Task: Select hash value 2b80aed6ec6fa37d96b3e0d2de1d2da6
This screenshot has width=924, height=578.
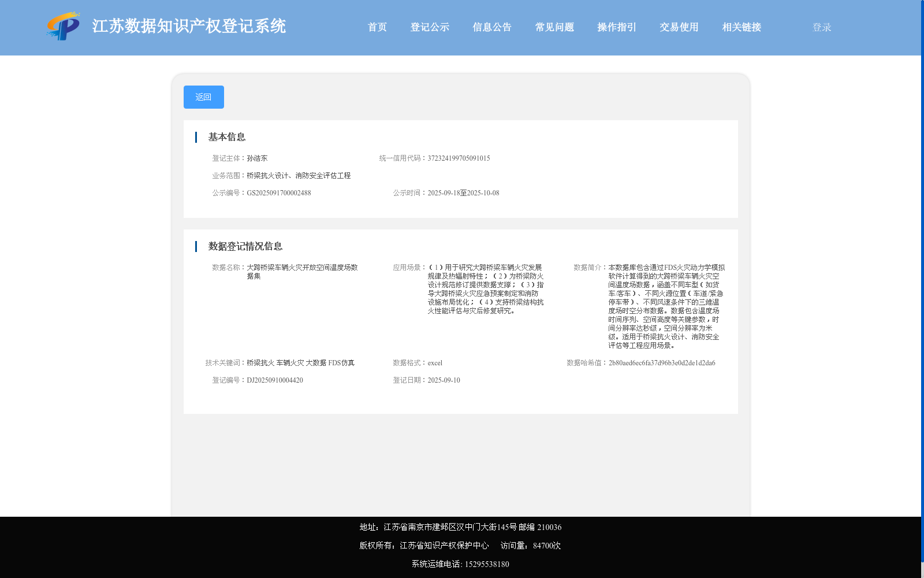Action: pos(662,363)
